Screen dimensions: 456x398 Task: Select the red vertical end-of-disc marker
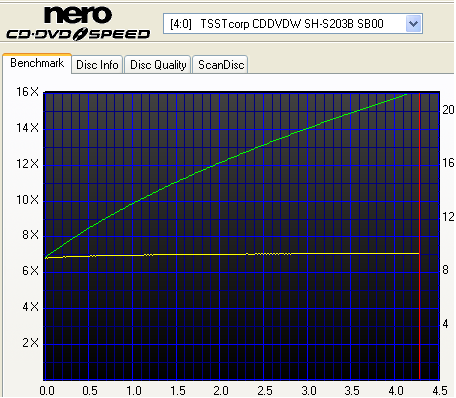(x=419, y=236)
